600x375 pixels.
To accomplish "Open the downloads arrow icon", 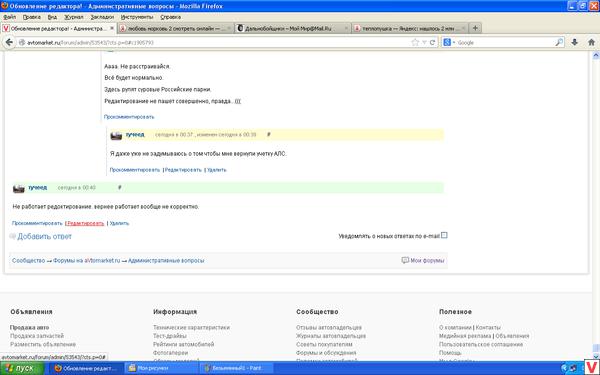I will [574, 42].
